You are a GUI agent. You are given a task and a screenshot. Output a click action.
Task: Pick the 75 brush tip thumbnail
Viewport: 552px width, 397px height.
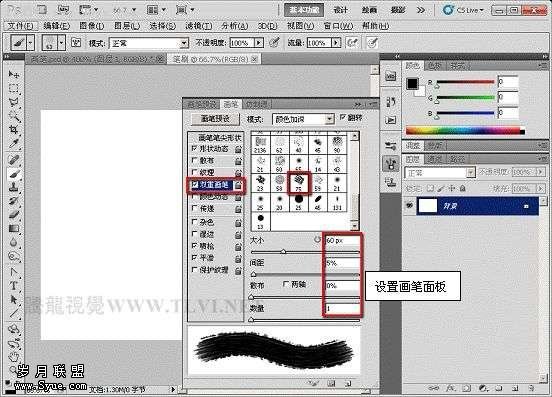[299, 182]
